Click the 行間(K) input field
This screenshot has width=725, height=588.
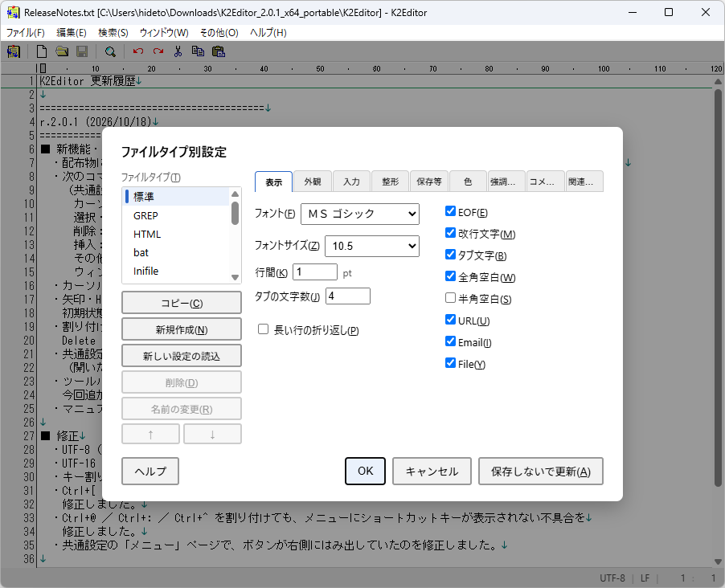coord(315,272)
